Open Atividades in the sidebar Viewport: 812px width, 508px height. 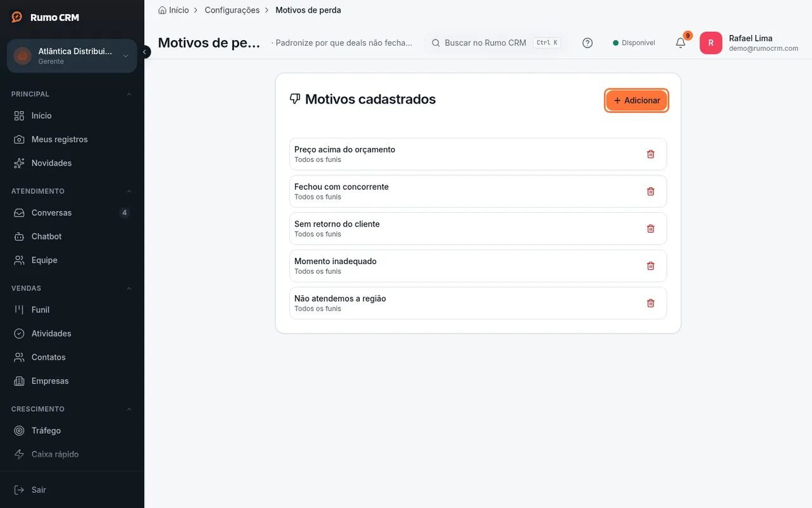click(72, 333)
